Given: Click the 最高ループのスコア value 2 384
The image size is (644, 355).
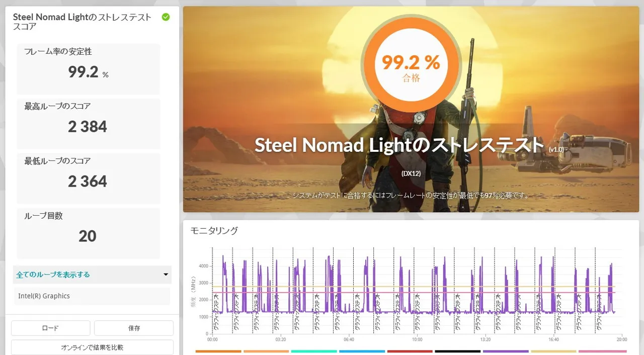Looking at the screenshot, I should 88,127.
